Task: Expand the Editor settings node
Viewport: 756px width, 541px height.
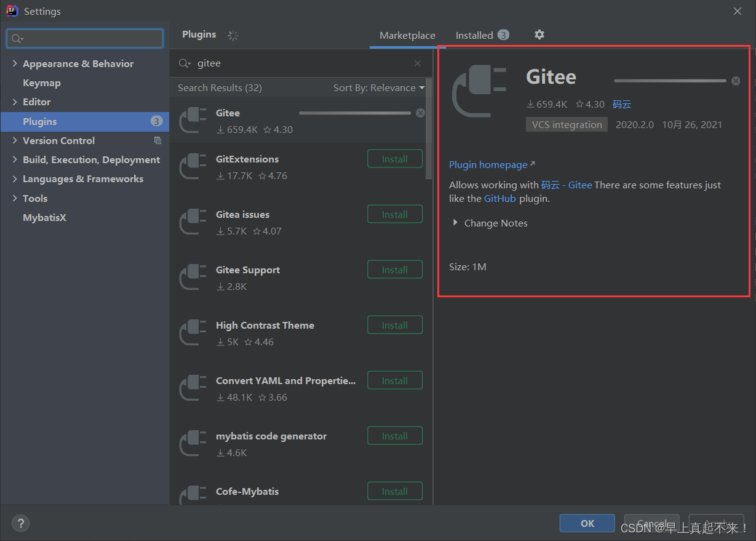Action: point(15,102)
